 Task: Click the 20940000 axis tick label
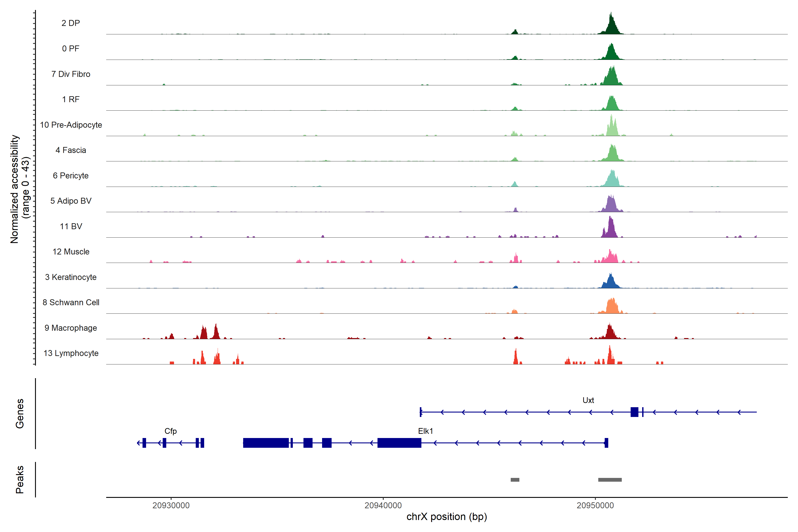point(383,506)
